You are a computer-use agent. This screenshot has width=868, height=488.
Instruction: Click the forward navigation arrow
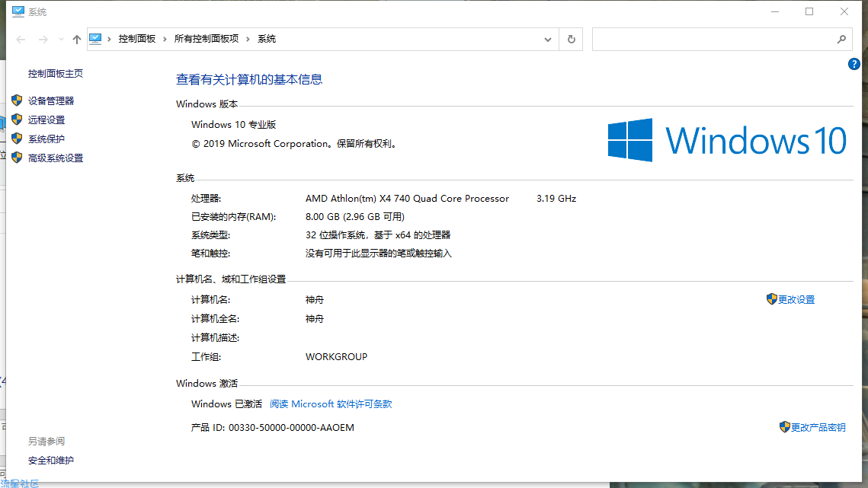pyautogui.click(x=43, y=40)
